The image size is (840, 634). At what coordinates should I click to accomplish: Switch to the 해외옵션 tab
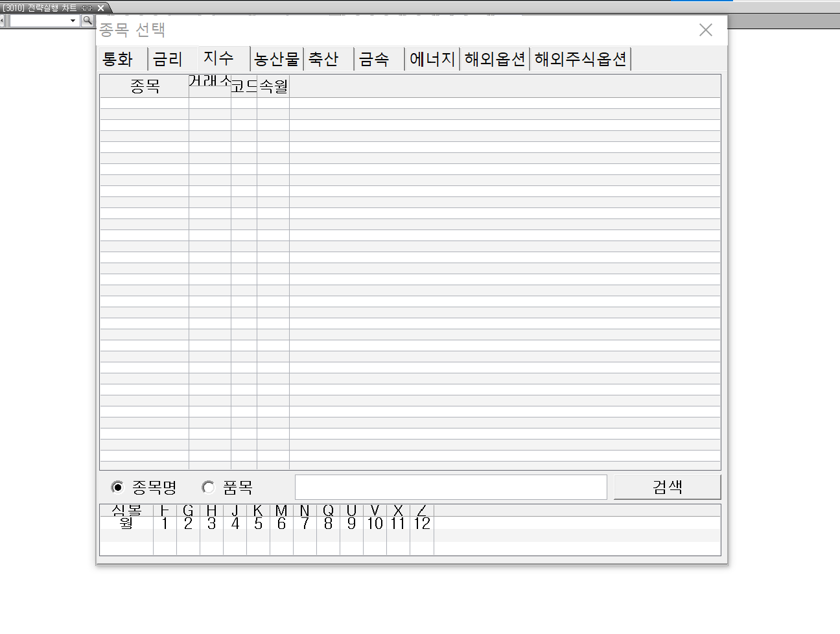click(495, 59)
